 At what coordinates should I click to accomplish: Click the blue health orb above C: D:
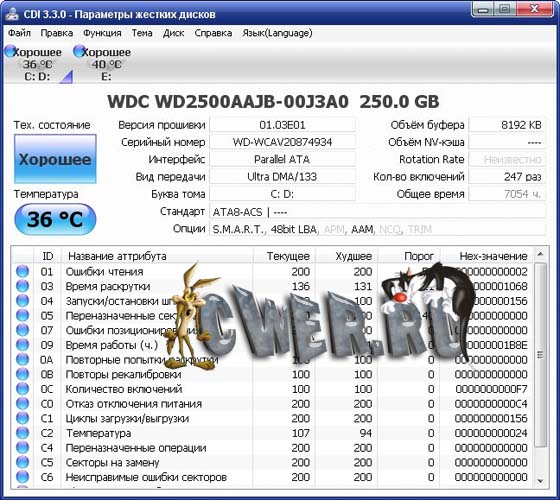pos(10,51)
